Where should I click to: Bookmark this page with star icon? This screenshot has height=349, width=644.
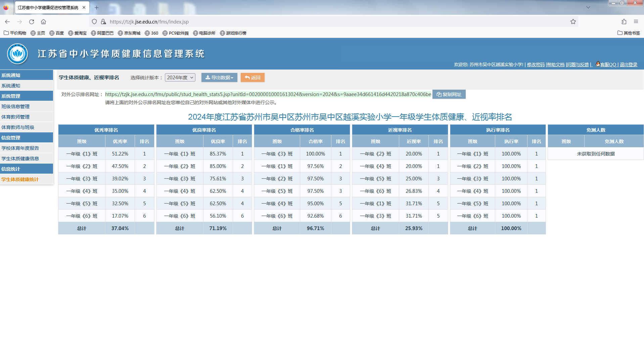(x=573, y=21)
